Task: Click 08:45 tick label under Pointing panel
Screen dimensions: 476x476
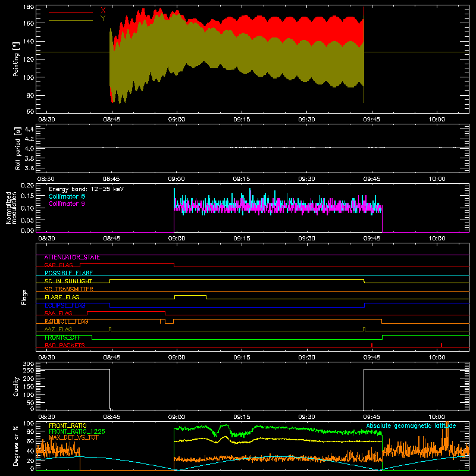Action: [112, 120]
